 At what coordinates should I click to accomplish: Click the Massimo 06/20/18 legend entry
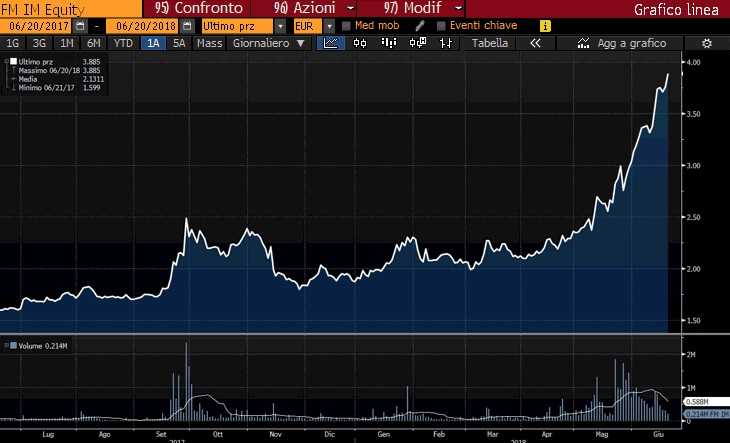click(59, 70)
